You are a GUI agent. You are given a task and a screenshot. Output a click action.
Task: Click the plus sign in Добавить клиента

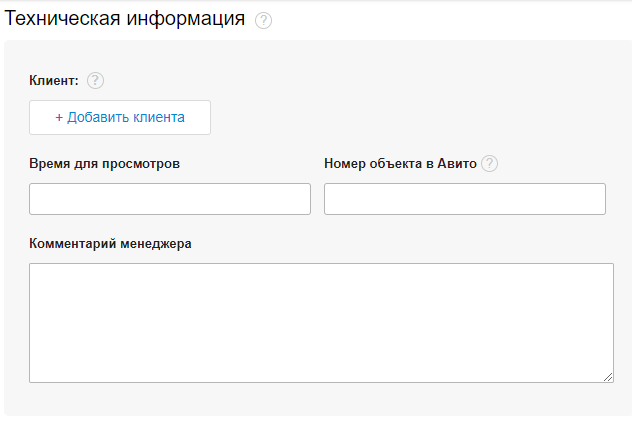[59, 117]
